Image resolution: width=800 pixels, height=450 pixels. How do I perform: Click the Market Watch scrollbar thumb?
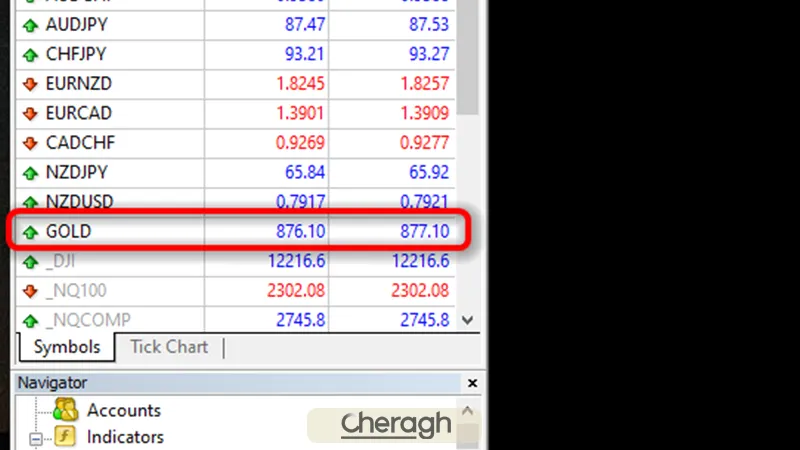467,56
